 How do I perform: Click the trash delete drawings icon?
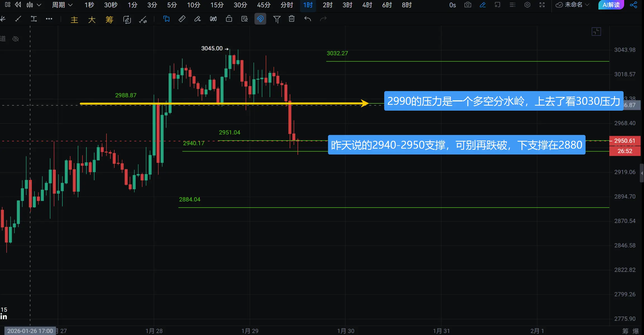pyautogui.click(x=292, y=19)
